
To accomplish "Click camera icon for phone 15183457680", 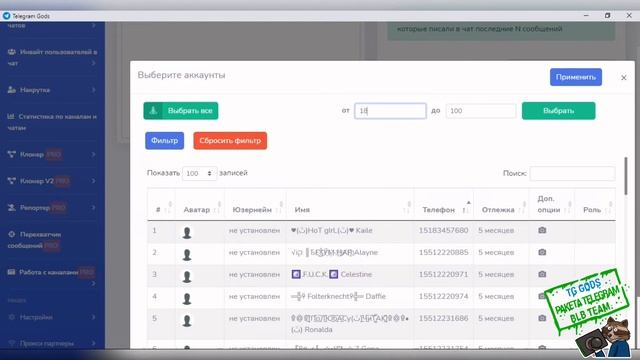I will pos(542,230).
